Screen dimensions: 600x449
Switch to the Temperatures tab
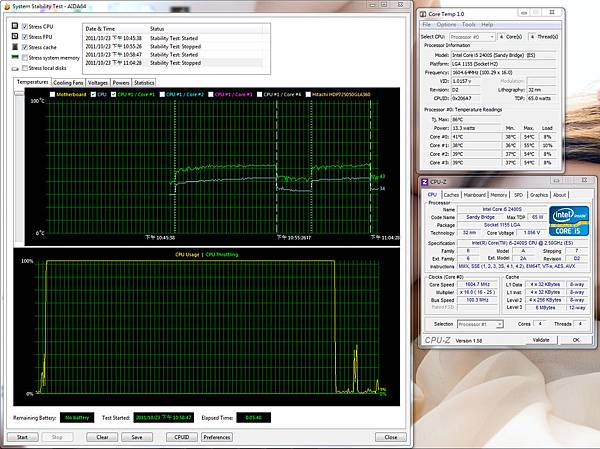33,82
